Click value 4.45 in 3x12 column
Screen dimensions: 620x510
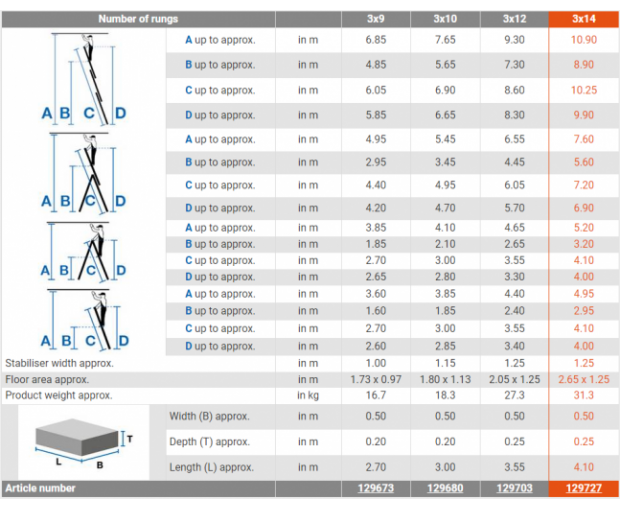point(514,162)
